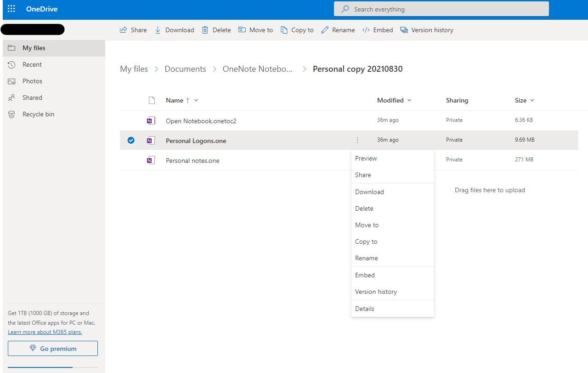Click the file type column header icon
This screenshot has height=373, width=588.
pyautogui.click(x=152, y=100)
